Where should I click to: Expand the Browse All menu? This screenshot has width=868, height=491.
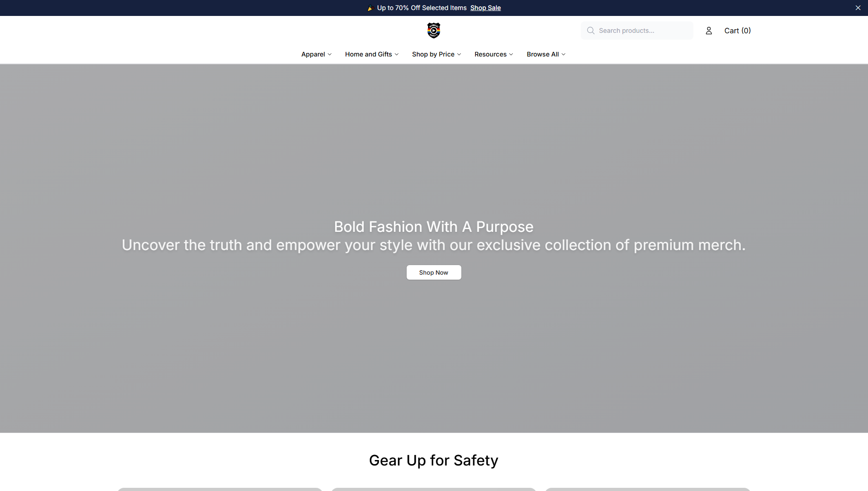click(546, 54)
